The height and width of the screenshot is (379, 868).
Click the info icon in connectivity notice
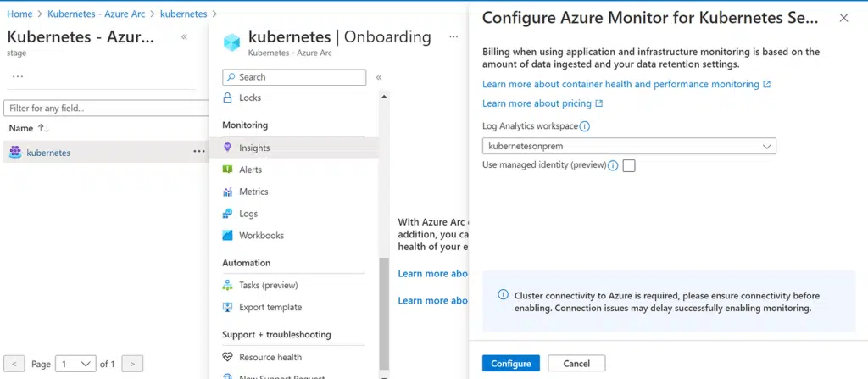pyautogui.click(x=503, y=295)
